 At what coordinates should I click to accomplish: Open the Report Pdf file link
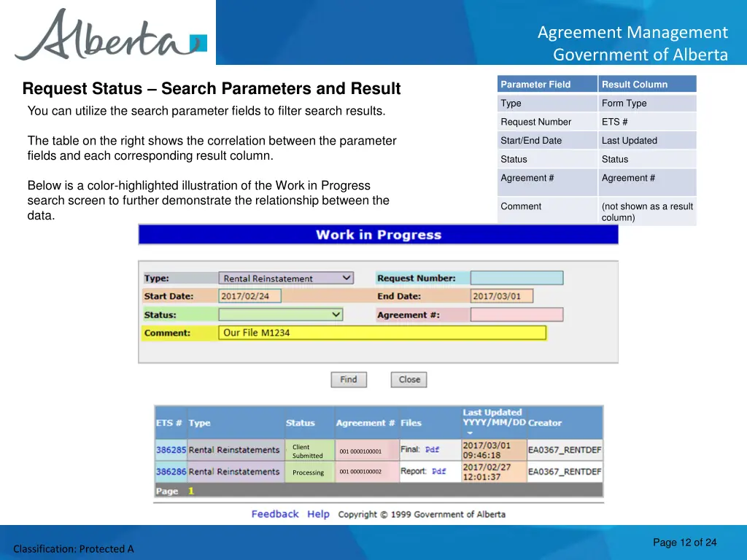[x=438, y=472]
